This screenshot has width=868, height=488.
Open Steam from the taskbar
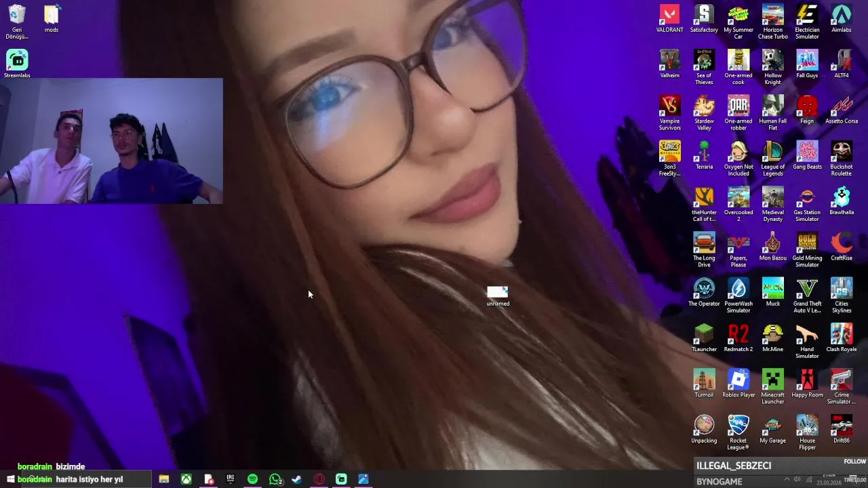click(x=296, y=479)
